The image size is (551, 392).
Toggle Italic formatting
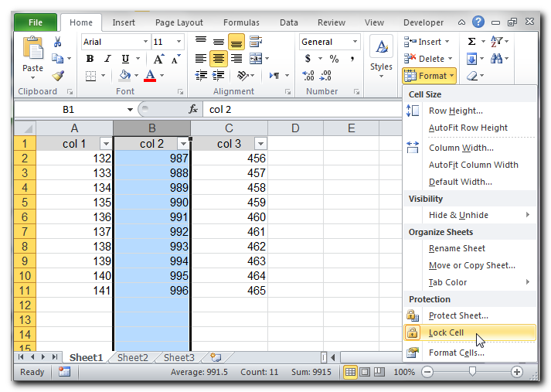107,59
